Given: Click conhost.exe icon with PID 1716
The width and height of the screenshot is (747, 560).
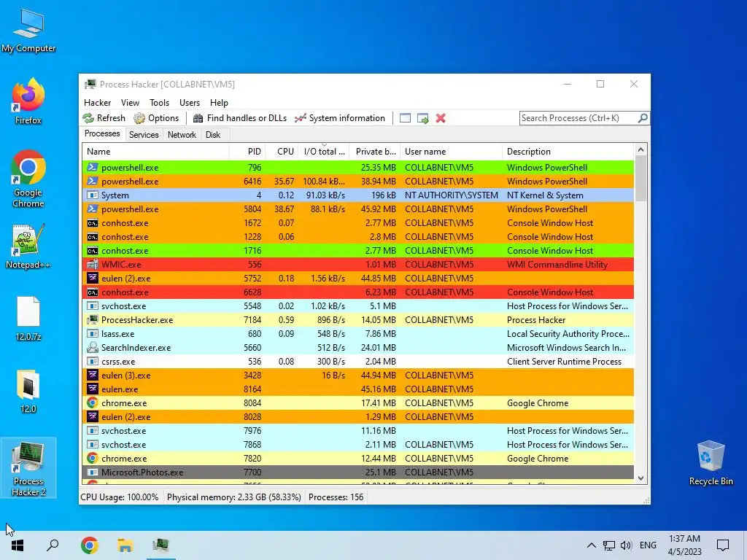Looking at the screenshot, I should (x=93, y=251).
